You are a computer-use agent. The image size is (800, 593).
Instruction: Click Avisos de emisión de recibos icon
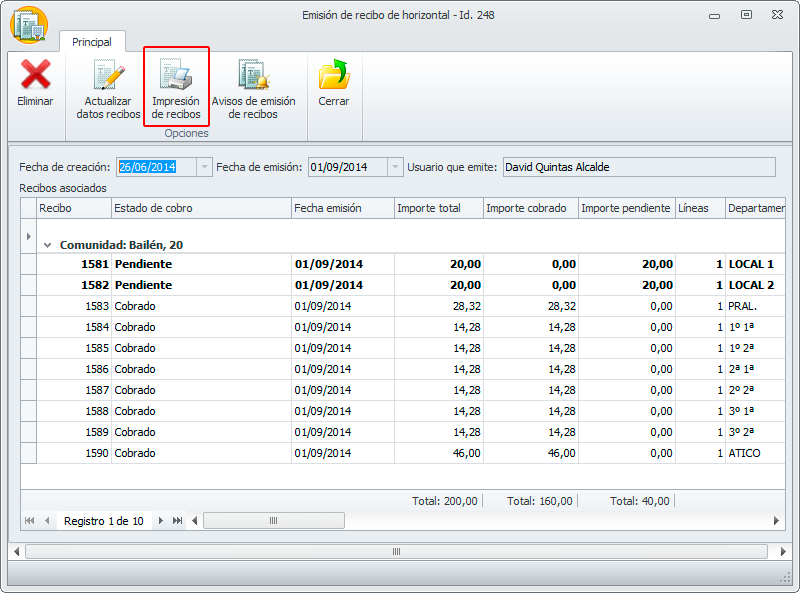pyautogui.click(x=253, y=76)
